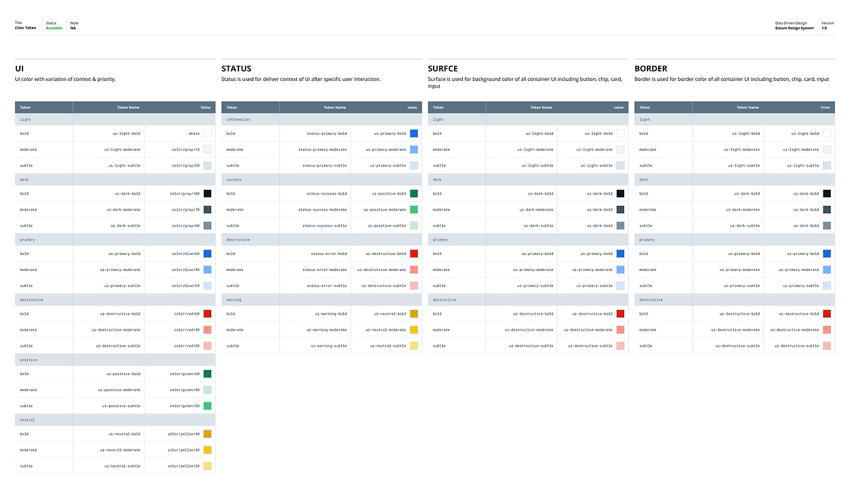Click "Datum Design System" in the header
Viewport: 850px width, 504px height.
pyautogui.click(x=794, y=28)
